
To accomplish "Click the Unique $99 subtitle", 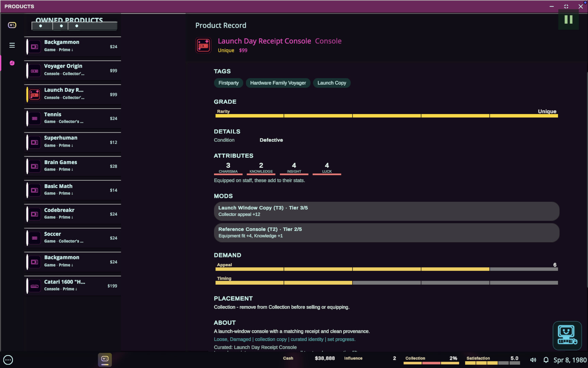I will (232, 50).
